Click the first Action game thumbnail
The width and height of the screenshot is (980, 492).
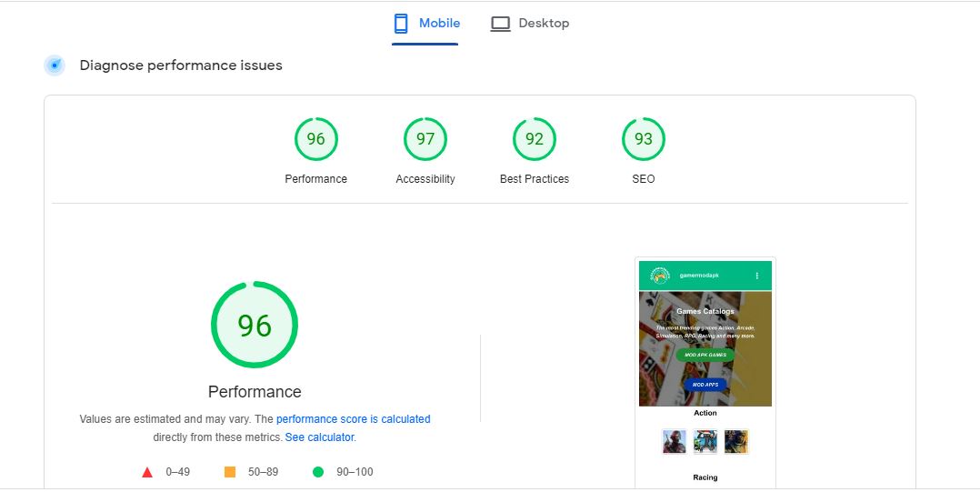point(674,442)
